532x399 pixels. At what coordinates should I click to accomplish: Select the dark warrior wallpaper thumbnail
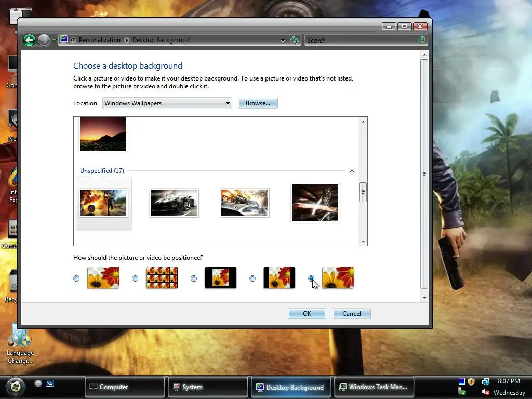(315, 203)
